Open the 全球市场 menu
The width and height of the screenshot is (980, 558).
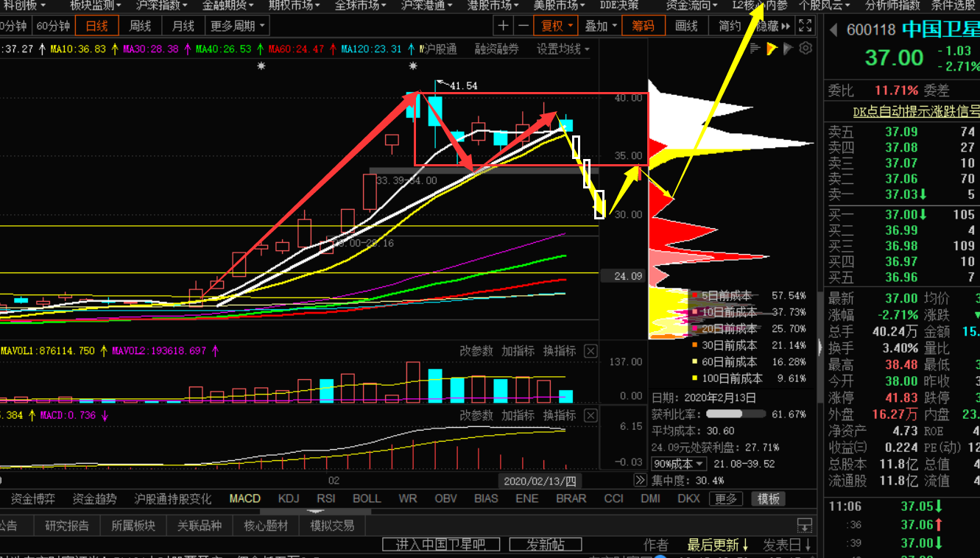click(361, 6)
